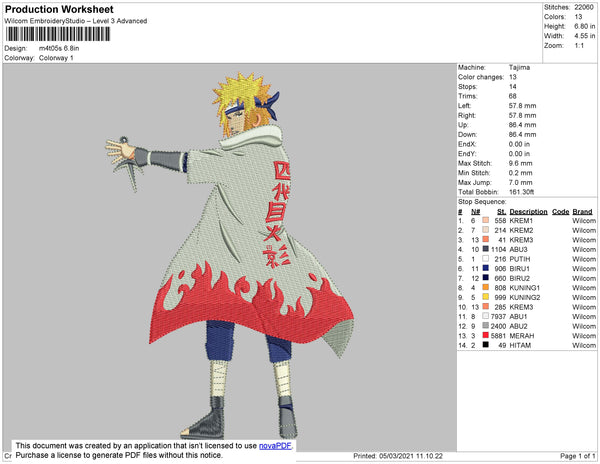Click the Max Jump value '7.0 mm'
600x464 pixels.
(x=520, y=182)
